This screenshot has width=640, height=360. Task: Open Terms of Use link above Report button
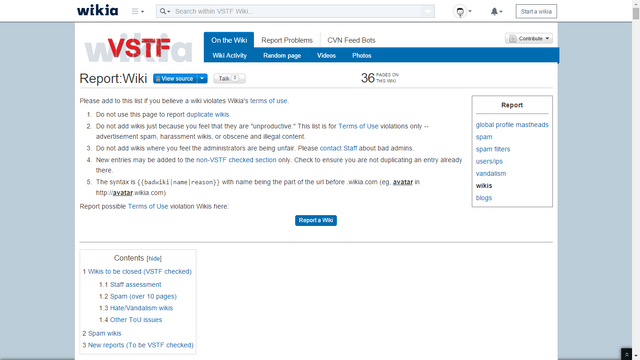148,207
